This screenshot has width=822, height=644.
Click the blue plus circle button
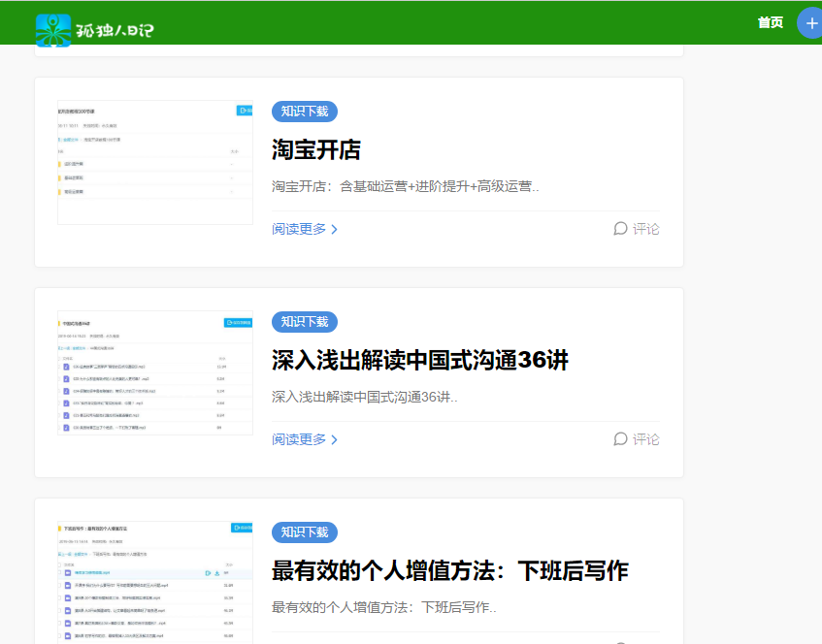(809, 21)
